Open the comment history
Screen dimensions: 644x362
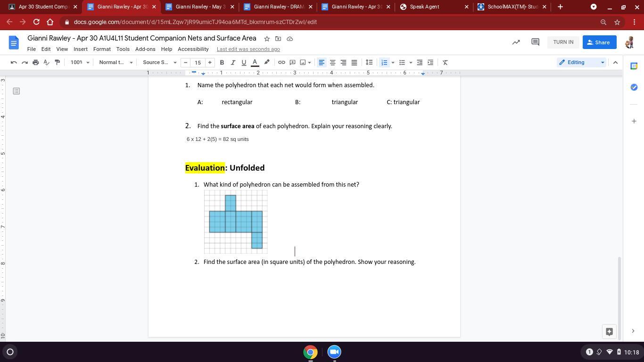pyautogui.click(x=535, y=42)
